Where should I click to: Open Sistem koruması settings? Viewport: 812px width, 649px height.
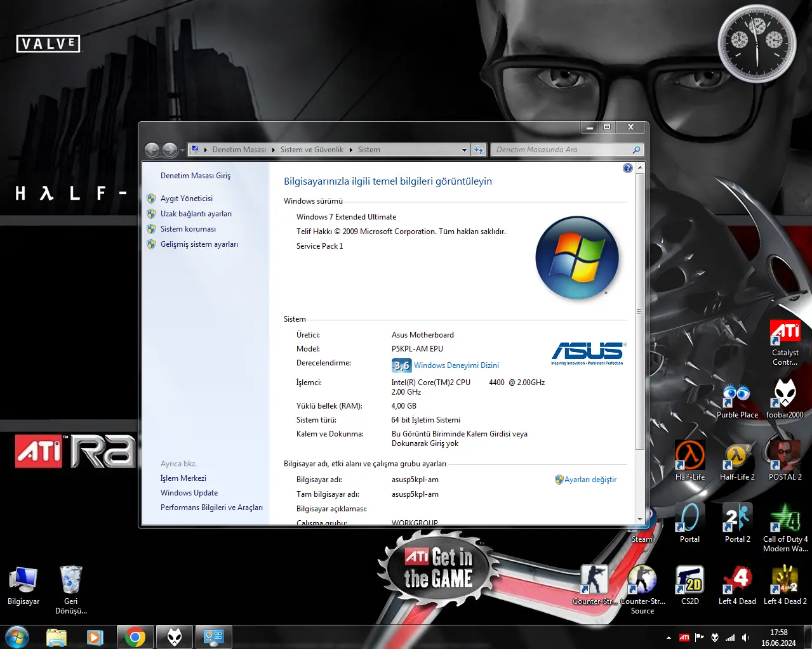point(188,229)
